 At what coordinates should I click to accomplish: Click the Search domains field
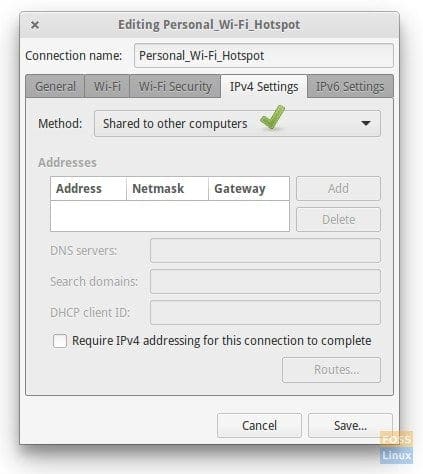tap(265, 282)
